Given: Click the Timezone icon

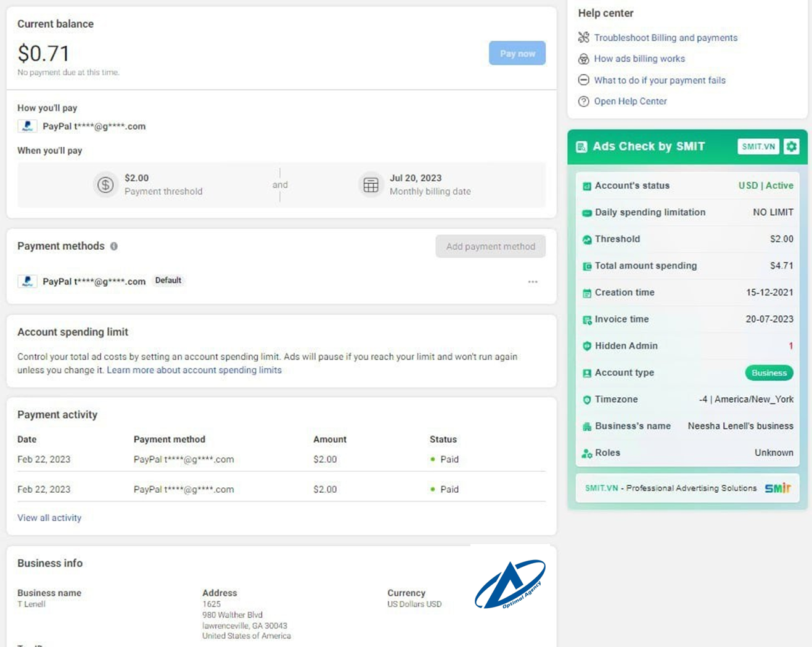Looking at the screenshot, I should 587,400.
